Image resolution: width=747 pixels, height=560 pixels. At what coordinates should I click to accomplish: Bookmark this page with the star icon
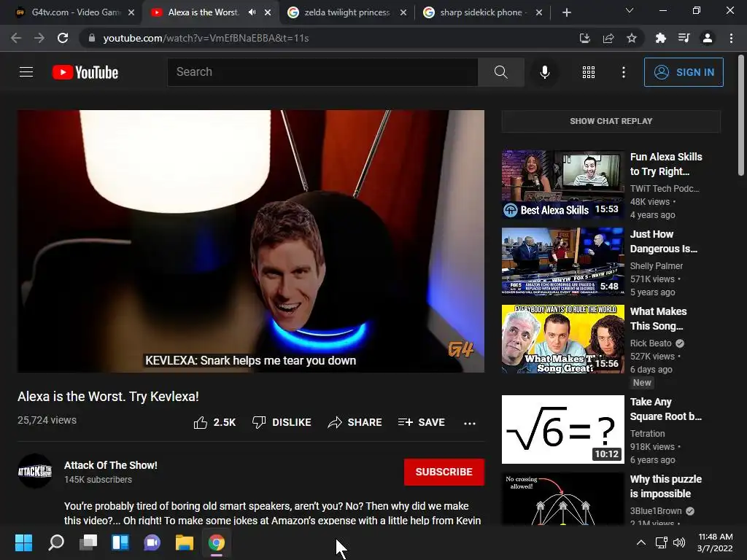(x=631, y=38)
